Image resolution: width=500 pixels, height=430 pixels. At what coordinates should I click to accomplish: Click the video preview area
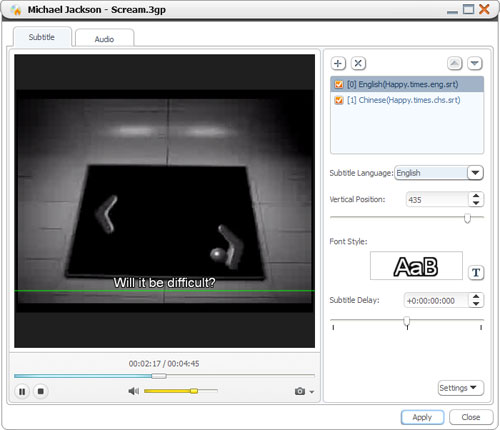(x=164, y=201)
